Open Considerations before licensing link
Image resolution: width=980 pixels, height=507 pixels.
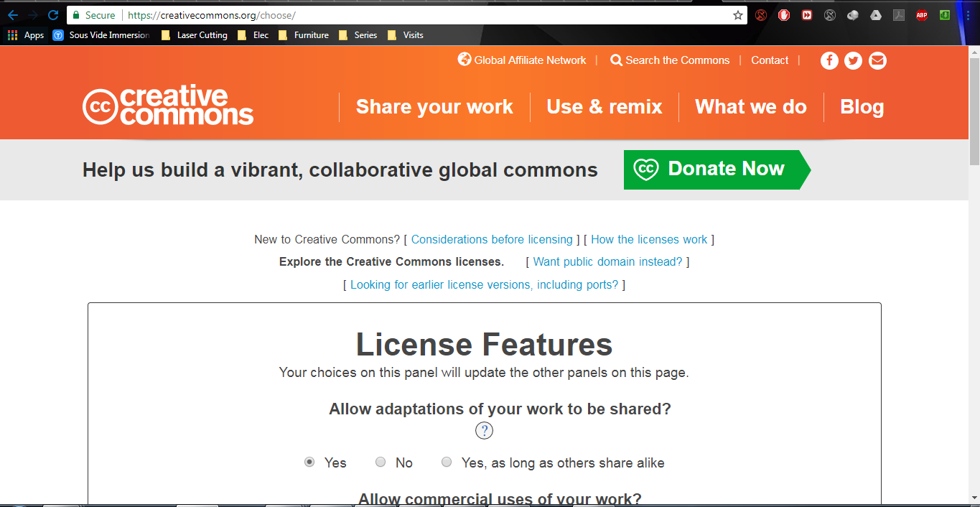[x=492, y=240]
